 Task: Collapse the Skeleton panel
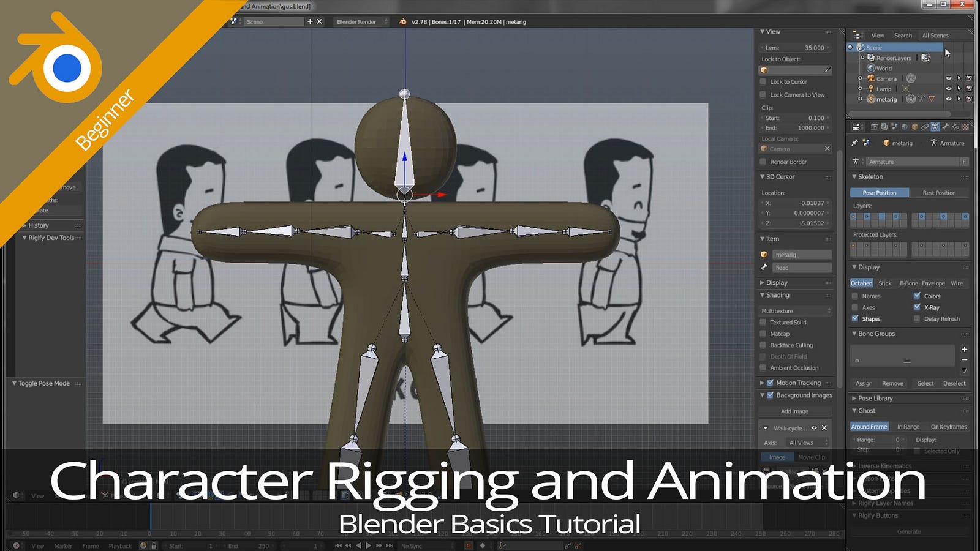click(x=854, y=176)
